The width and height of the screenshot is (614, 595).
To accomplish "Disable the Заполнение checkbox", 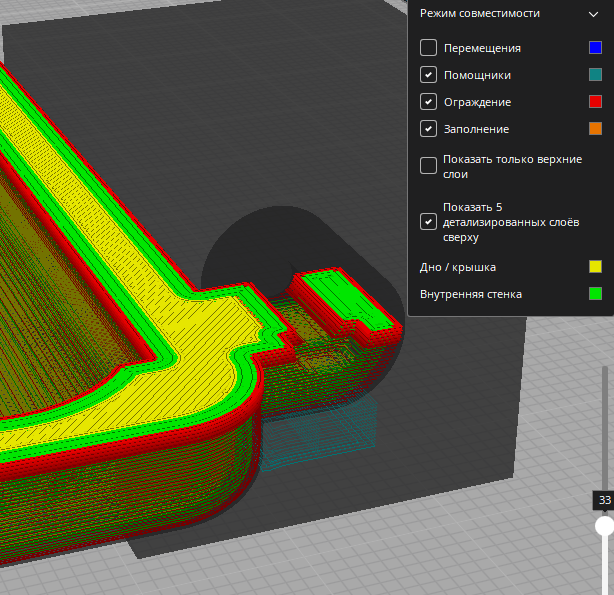I will pos(428,129).
